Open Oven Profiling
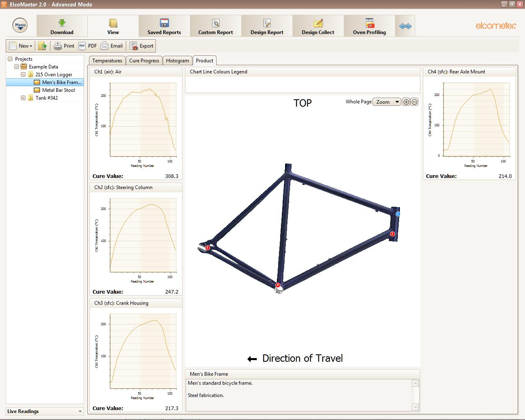525x420 pixels. pyautogui.click(x=369, y=26)
